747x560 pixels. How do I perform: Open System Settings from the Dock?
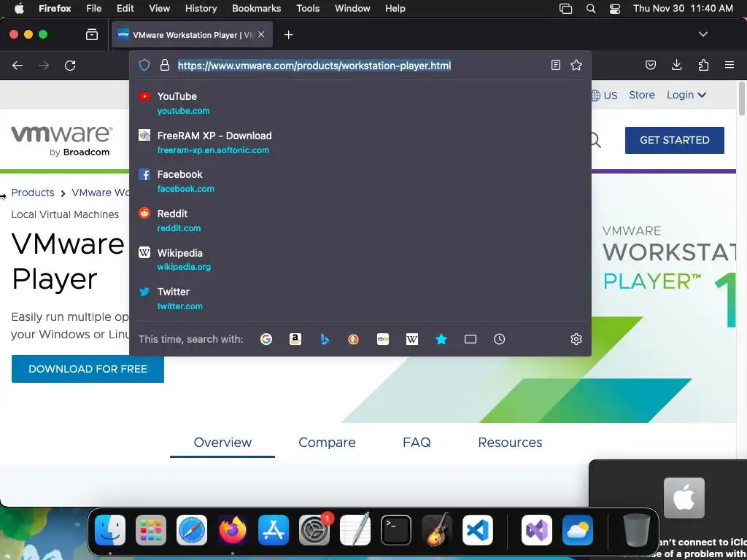tap(314, 530)
